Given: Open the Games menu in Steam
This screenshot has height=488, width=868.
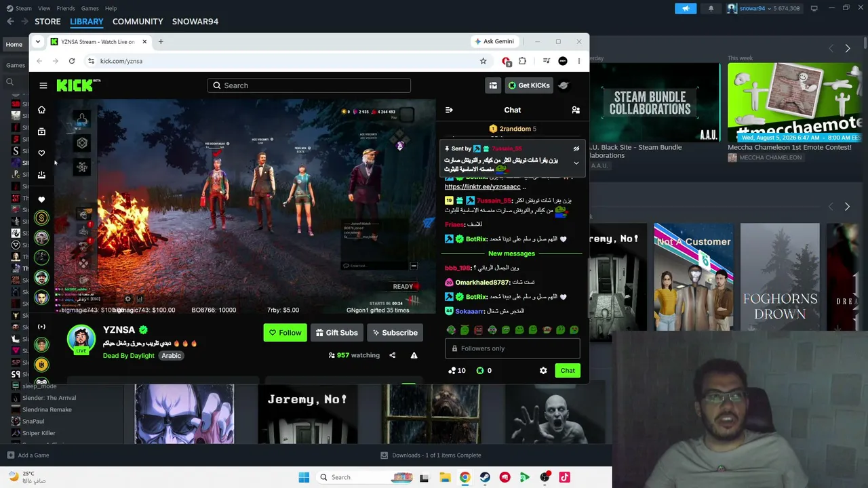Looking at the screenshot, I should click(x=90, y=8).
